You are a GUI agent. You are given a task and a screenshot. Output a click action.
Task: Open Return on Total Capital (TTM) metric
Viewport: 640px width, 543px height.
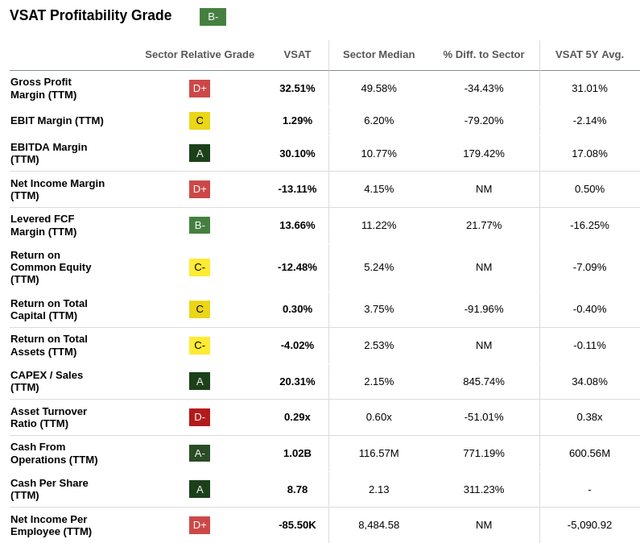49,309
